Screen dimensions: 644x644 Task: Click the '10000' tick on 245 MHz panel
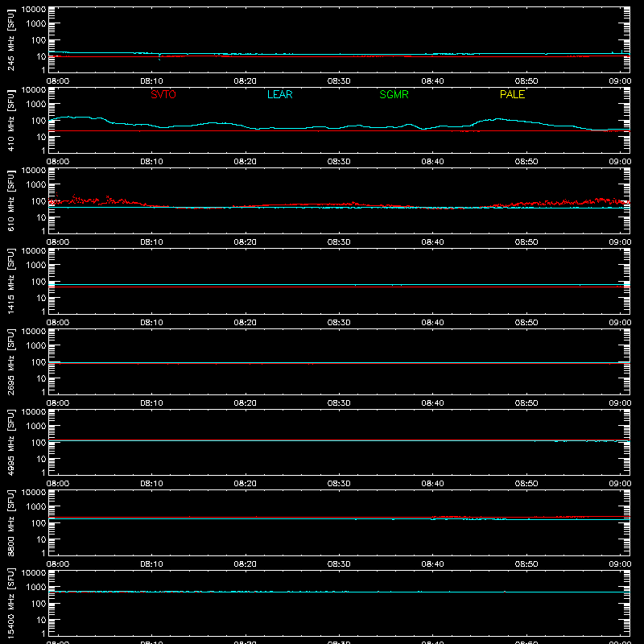click(x=34, y=10)
